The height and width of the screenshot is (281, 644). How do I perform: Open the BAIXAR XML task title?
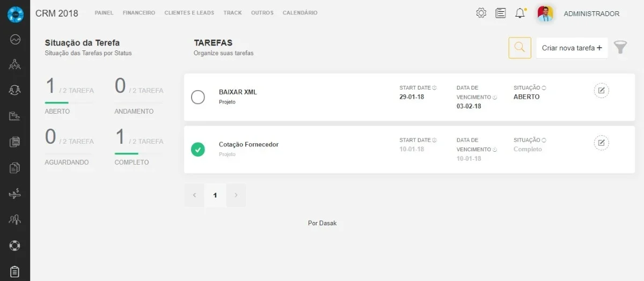[238, 92]
